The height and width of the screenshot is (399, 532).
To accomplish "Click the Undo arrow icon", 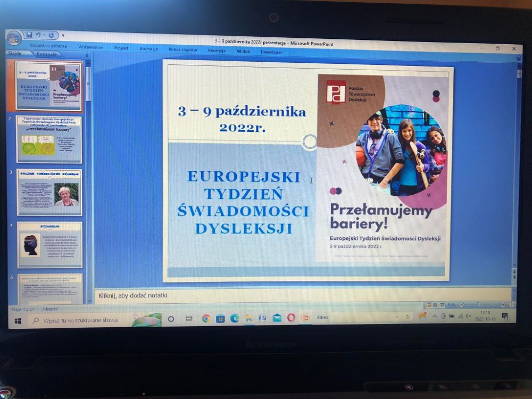I will click(38, 35).
